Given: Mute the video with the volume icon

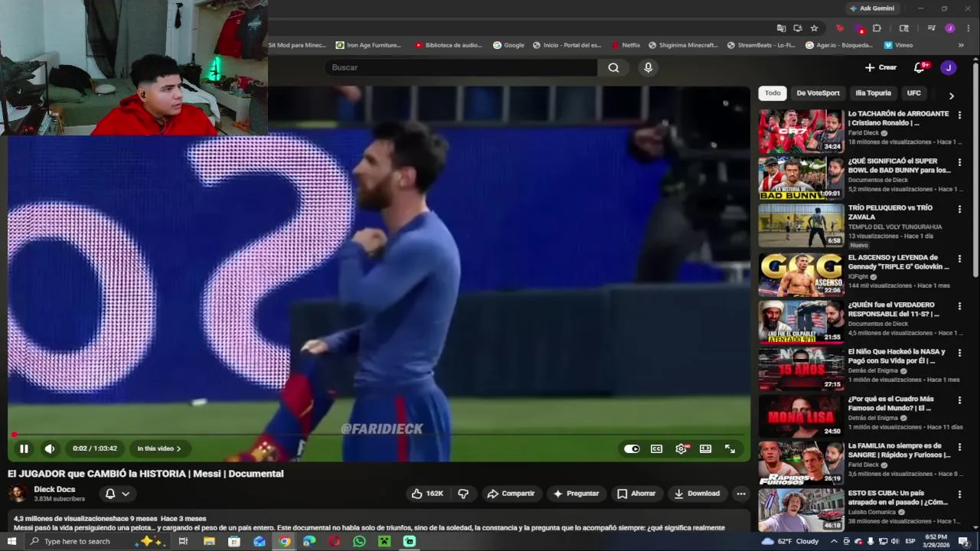Looking at the screenshot, I should (49, 448).
